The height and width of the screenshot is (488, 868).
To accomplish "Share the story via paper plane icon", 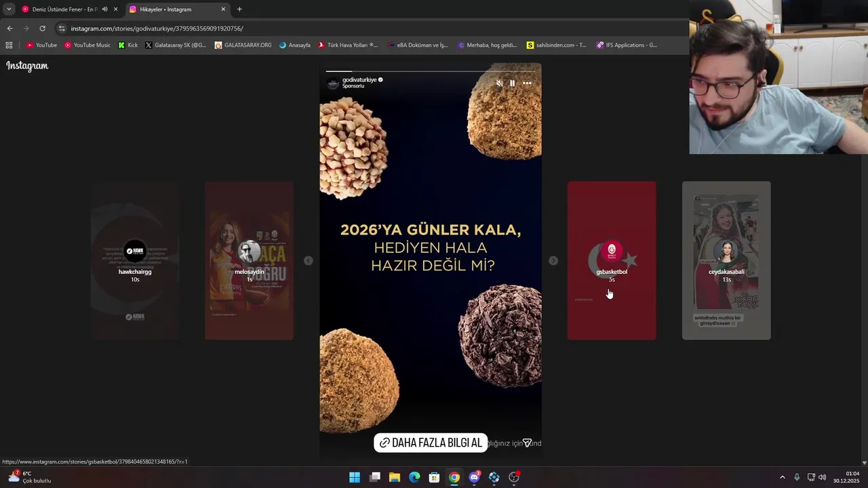I will point(527,443).
